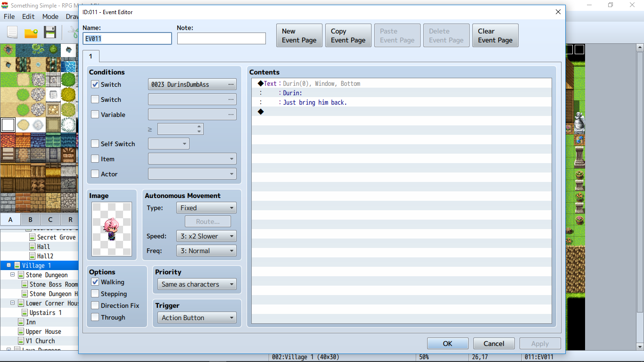Click the event Image character preview
Image resolution: width=644 pixels, height=362 pixels.
point(112,230)
